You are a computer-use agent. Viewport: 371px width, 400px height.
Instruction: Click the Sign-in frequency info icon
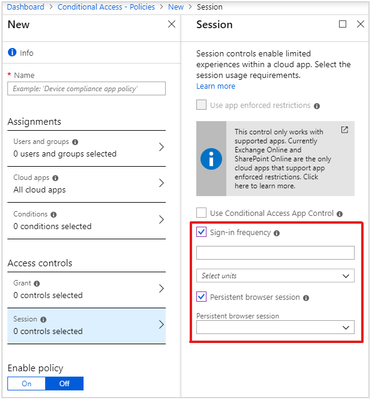(277, 233)
